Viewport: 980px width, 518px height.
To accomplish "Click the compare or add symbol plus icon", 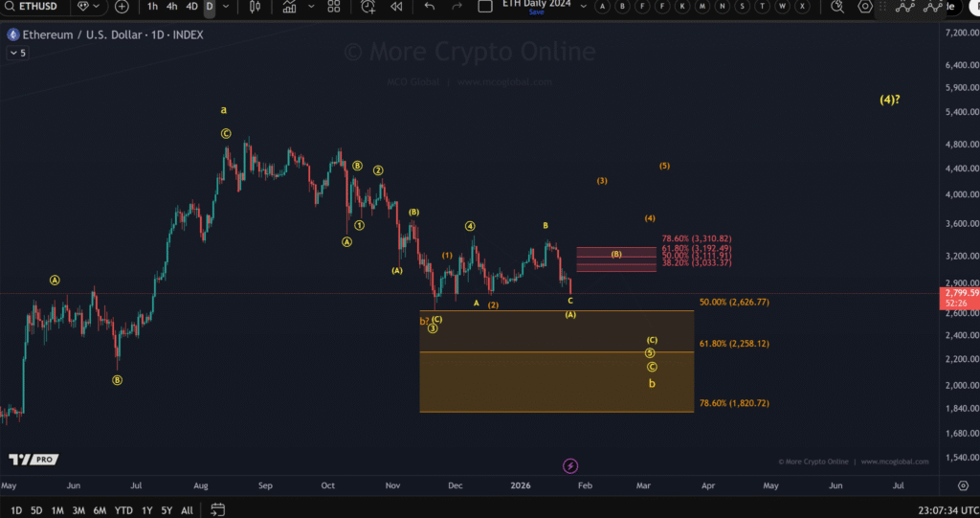I will (x=122, y=6).
